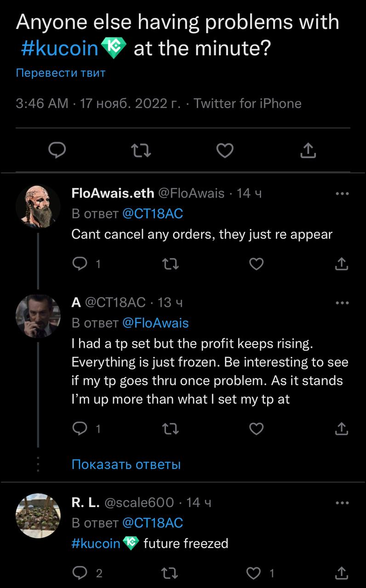Like the main tweet about kucoin

pyautogui.click(x=225, y=150)
